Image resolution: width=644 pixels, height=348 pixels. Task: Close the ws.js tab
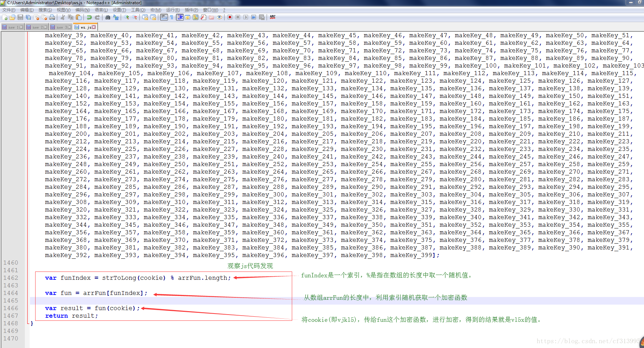pyautogui.click(x=94, y=27)
